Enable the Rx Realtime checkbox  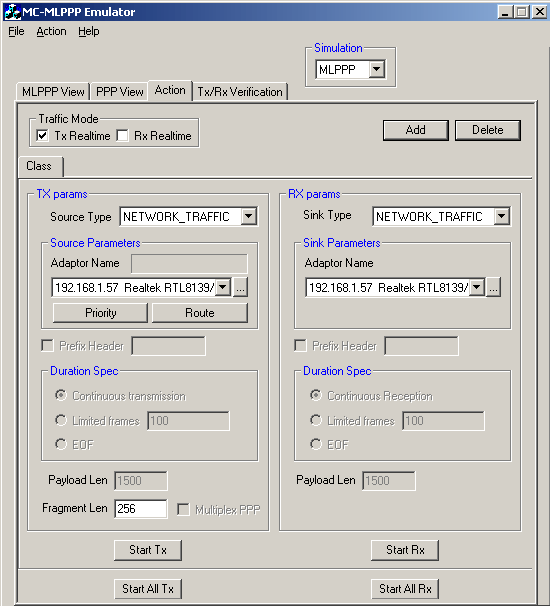(x=123, y=136)
